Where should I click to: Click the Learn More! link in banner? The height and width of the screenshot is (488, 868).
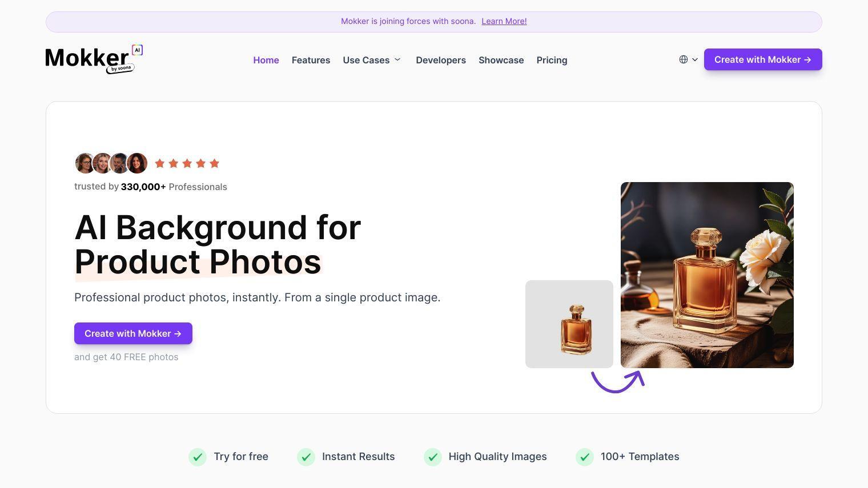click(504, 21)
